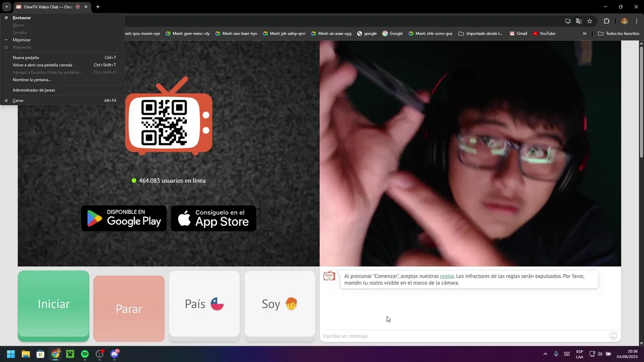This screenshot has height=362, width=644.
Task: Open the Meet: axo-baer-byv bookmark
Action: [x=236, y=34]
